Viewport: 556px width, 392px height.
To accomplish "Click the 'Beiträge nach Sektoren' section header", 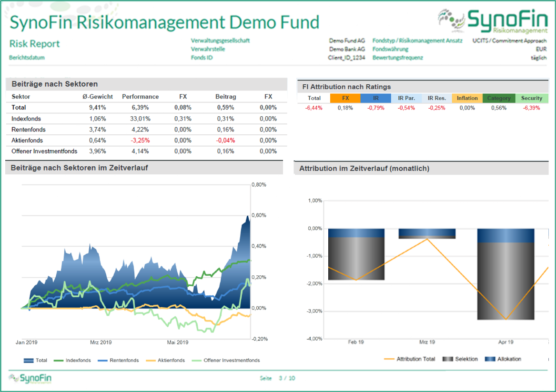I will pos(146,84).
